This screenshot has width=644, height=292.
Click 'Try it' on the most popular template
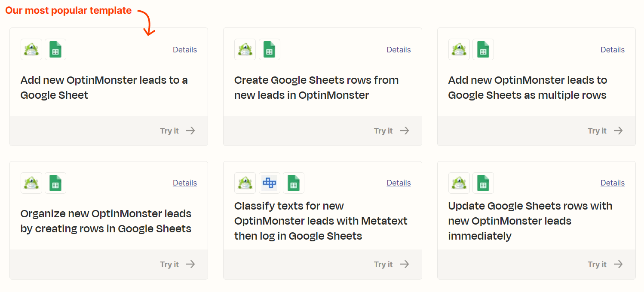[x=169, y=131]
